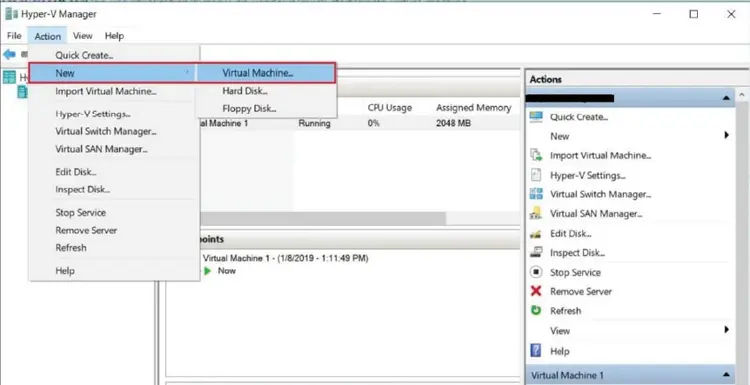Click the green Now play icon under Checkpoints

208,271
